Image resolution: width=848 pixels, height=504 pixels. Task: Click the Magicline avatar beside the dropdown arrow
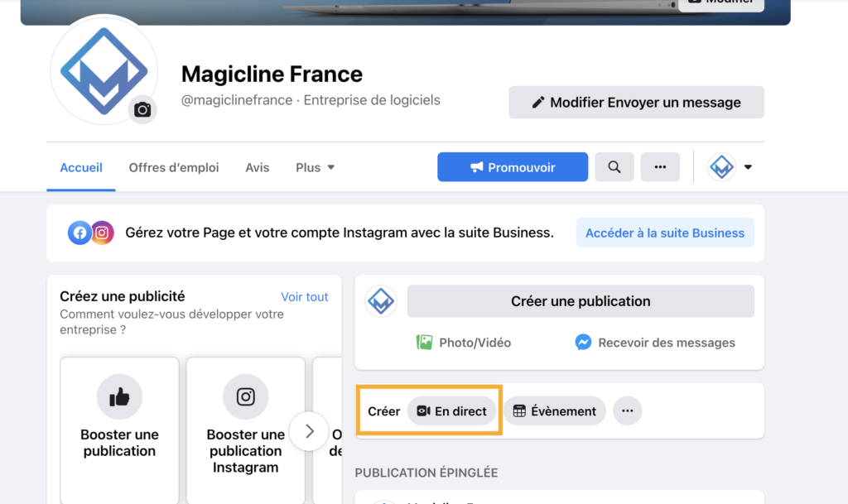(721, 167)
